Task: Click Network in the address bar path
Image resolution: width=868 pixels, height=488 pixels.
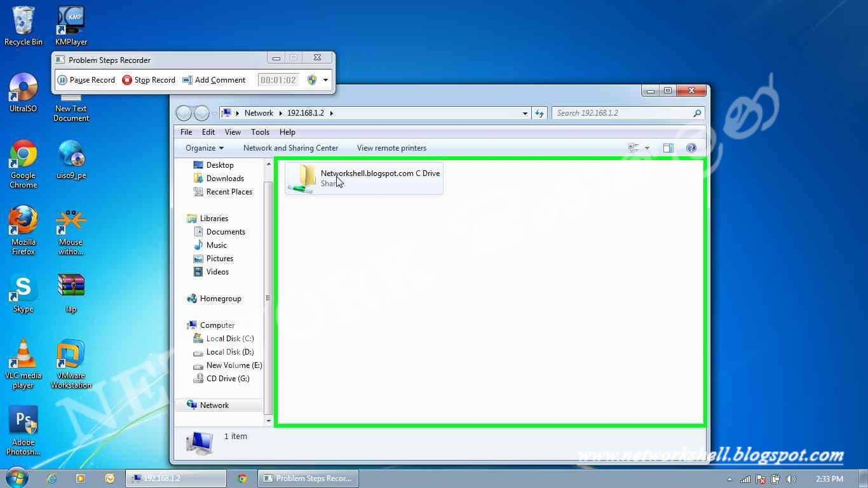Action: pyautogui.click(x=259, y=113)
